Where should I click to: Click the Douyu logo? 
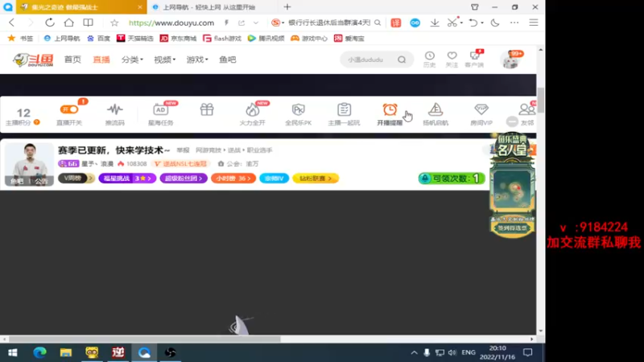pyautogui.click(x=33, y=60)
